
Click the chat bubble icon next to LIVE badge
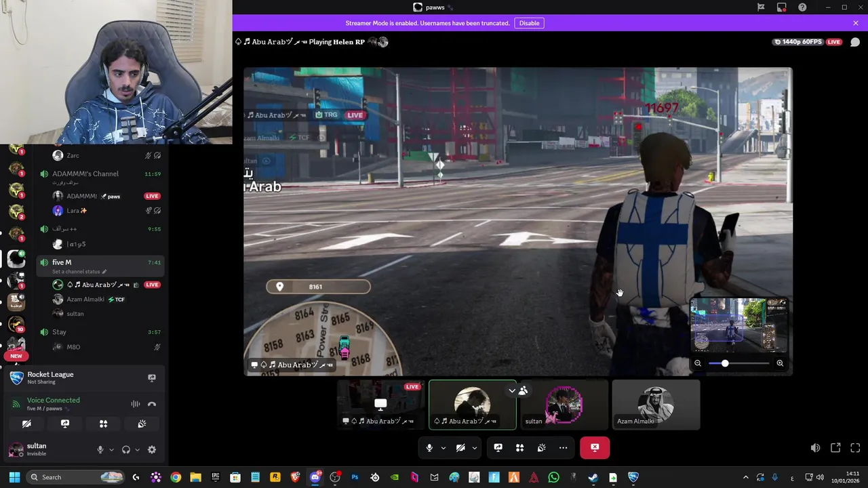pyautogui.click(x=855, y=42)
